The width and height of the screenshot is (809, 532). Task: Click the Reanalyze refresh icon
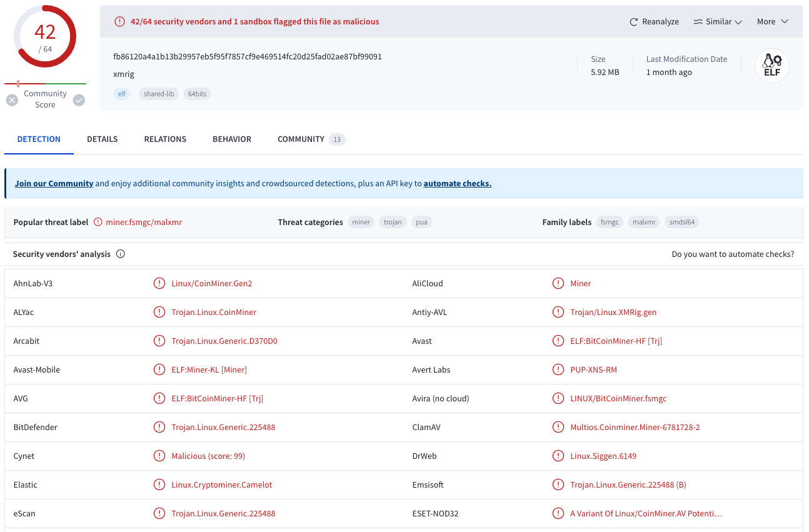point(633,22)
